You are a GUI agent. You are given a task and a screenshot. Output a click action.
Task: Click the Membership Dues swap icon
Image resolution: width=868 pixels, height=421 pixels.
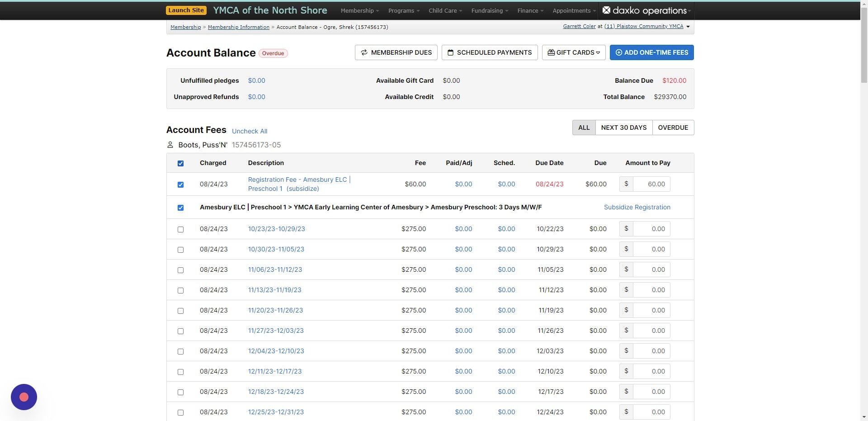pyautogui.click(x=364, y=52)
